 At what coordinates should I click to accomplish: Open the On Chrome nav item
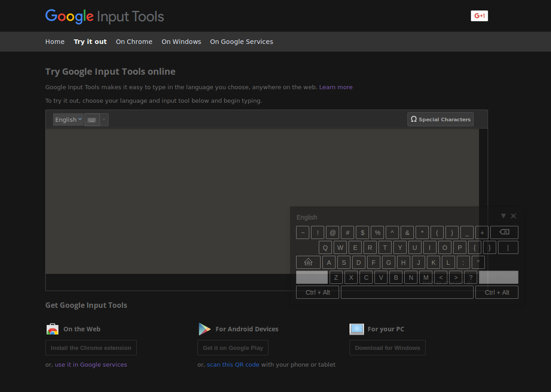pyautogui.click(x=134, y=42)
